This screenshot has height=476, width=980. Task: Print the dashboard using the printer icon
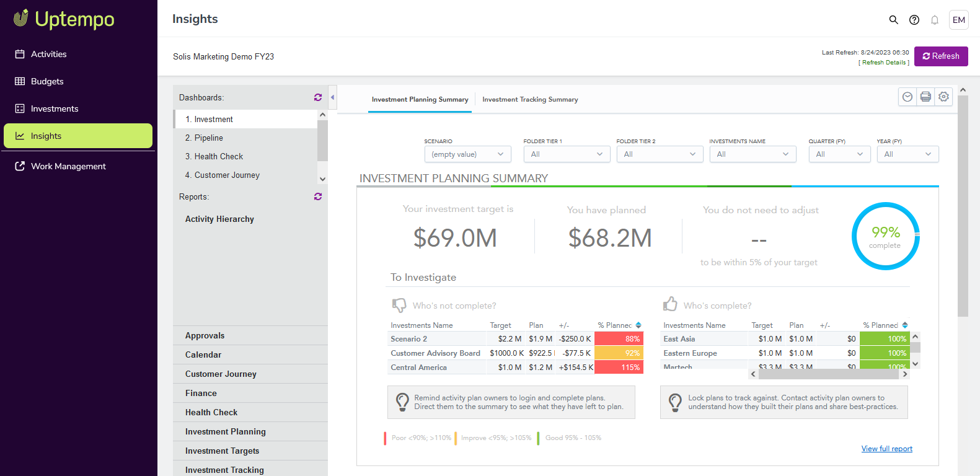pyautogui.click(x=925, y=97)
